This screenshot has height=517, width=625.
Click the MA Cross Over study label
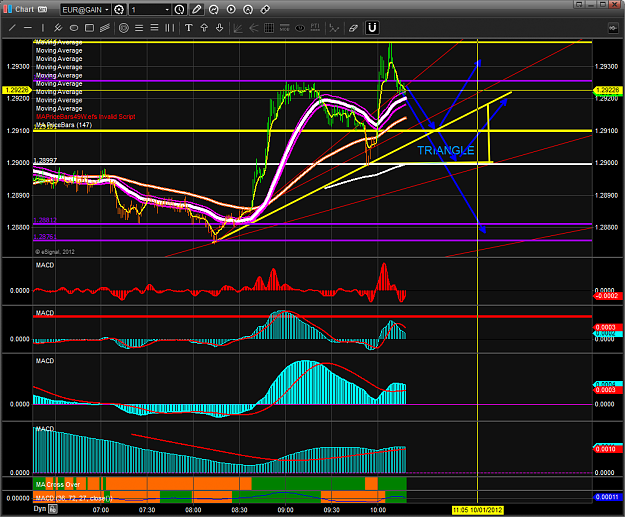click(58, 484)
